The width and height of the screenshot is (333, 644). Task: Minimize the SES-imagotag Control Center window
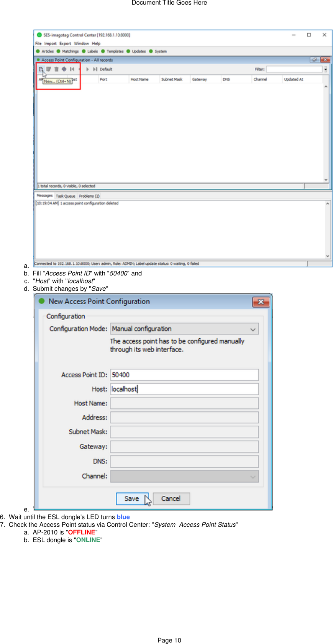(x=294, y=35)
